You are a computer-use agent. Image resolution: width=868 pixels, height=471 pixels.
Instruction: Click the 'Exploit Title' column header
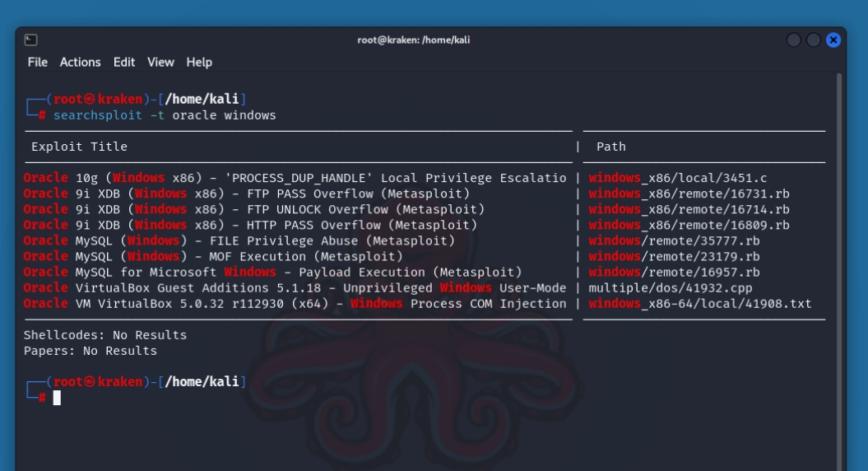point(79,147)
